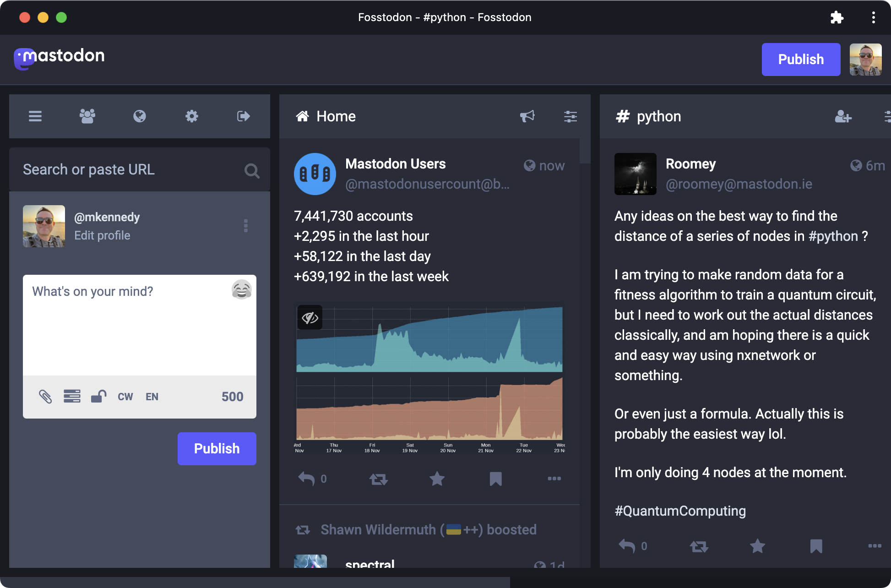This screenshot has height=588, width=891.
Task: Click the Home column header
Action: [336, 116]
